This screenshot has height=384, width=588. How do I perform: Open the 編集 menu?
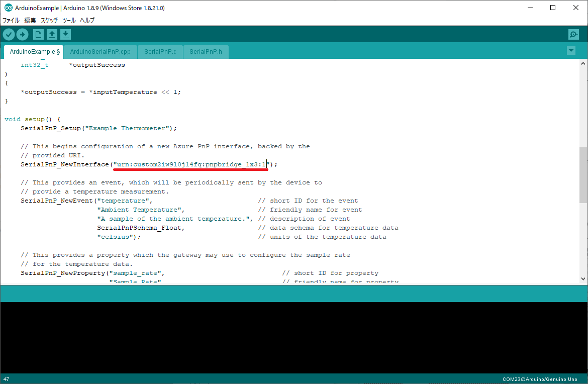pos(30,20)
